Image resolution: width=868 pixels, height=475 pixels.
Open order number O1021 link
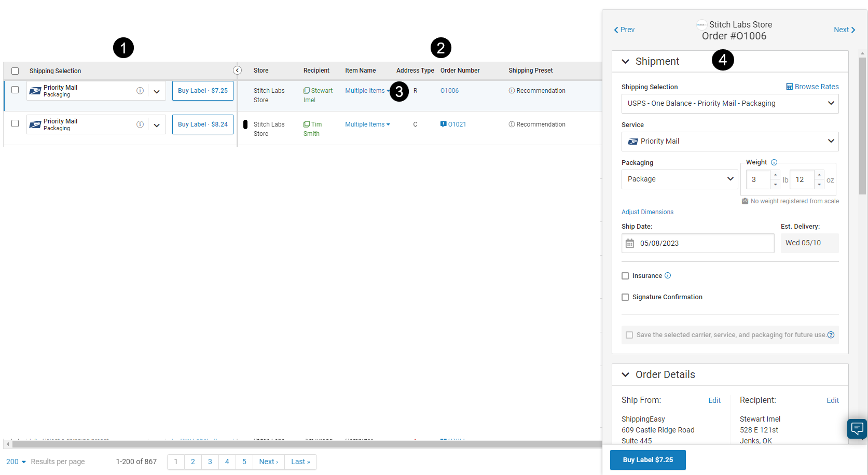coord(457,124)
